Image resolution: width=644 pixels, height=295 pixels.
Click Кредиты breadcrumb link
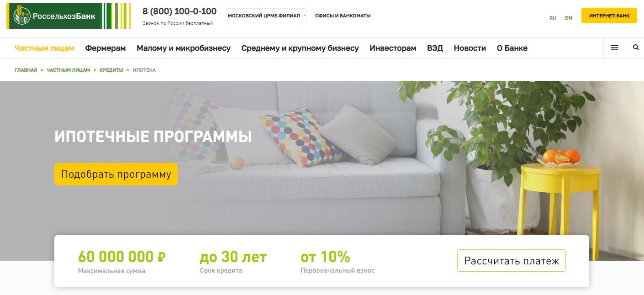pyautogui.click(x=111, y=70)
